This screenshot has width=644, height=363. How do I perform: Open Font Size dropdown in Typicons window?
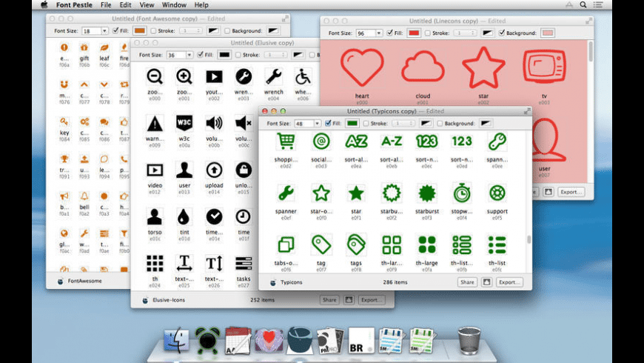pyautogui.click(x=312, y=123)
